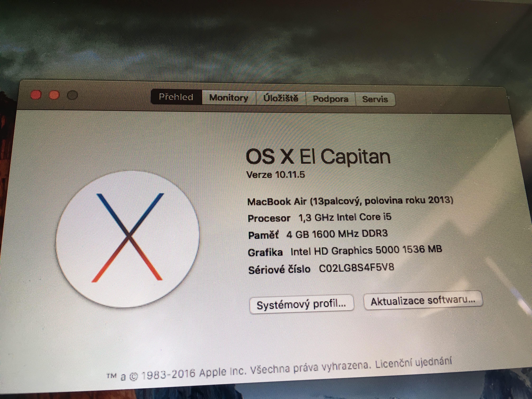Click the Procesor 1,3 GHz Intel Core i5 line
The height and width of the screenshot is (399, 532).
(319, 218)
